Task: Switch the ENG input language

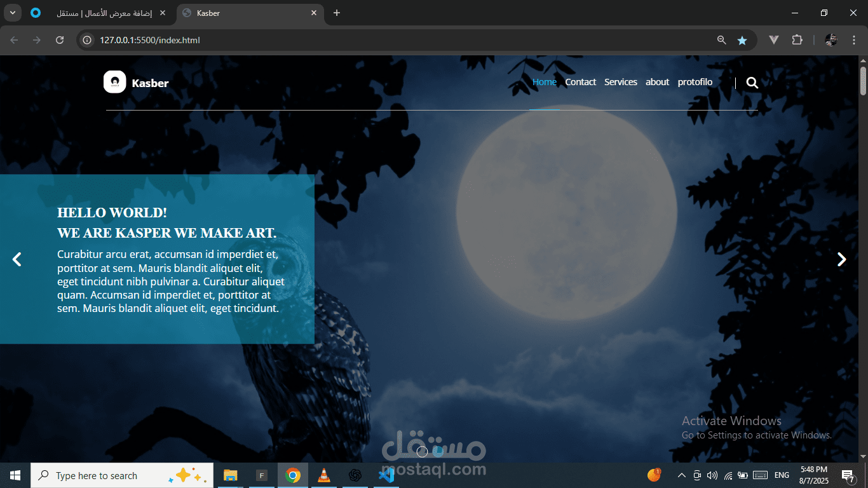Action: click(782, 475)
